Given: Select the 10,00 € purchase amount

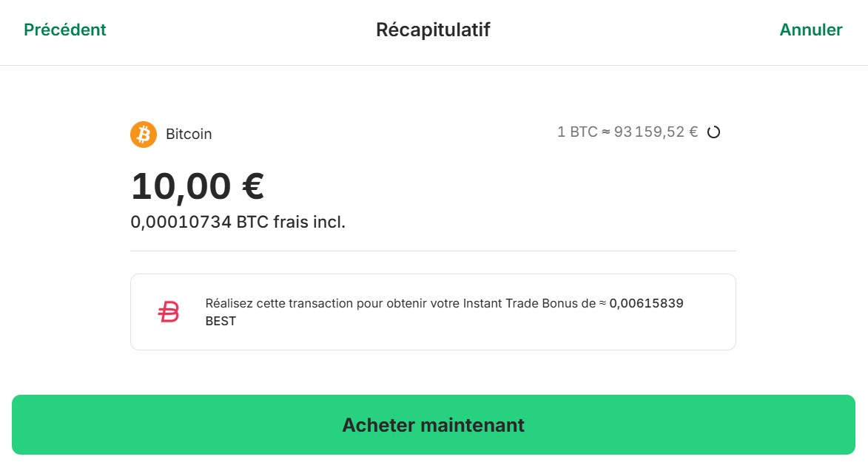Looking at the screenshot, I should coord(197,186).
